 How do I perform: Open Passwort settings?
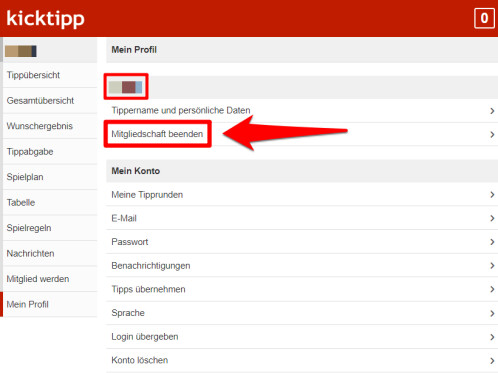coord(302,242)
